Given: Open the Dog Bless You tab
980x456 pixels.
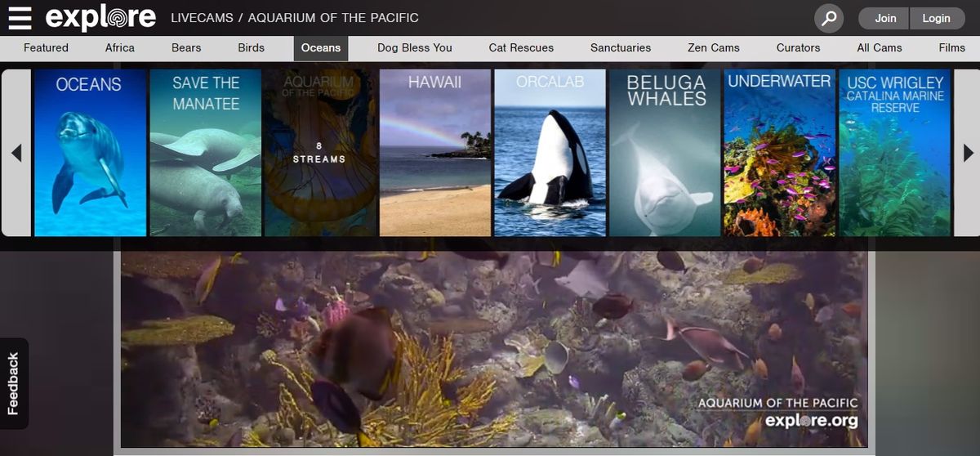Looking at the screenshot, I should 415,47.
